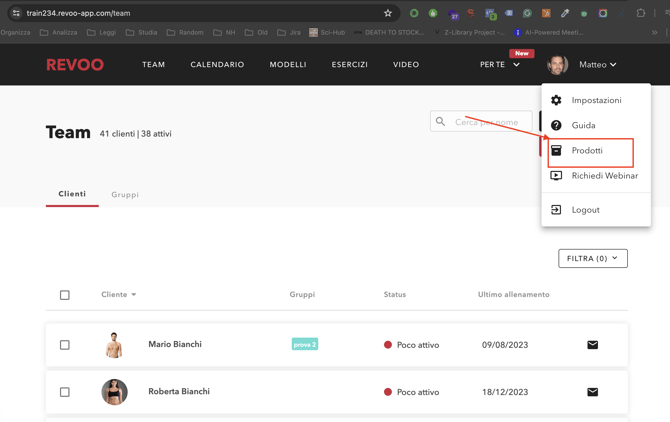The image size is (670, 422).
Task: Open CALENDARIO in the top navigation
Action: [217, 65]
